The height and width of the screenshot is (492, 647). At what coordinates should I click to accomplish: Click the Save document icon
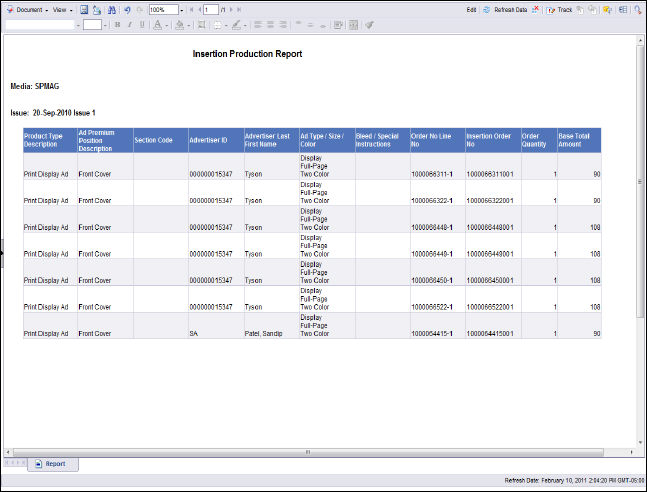coord(85,9)
